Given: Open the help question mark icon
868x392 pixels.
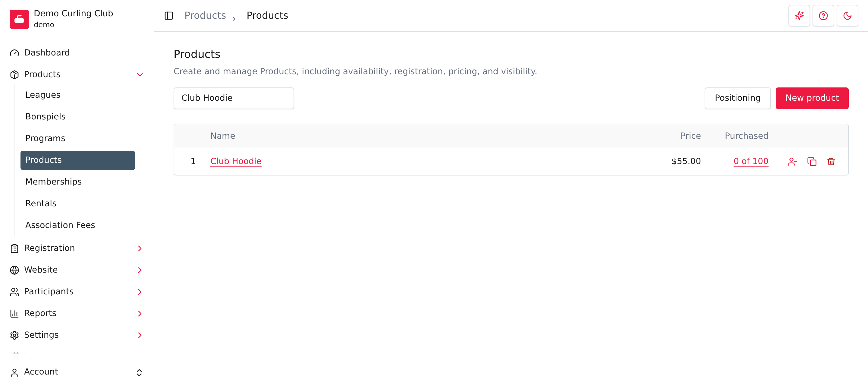Looking at the screenshot, I should 823,16.
